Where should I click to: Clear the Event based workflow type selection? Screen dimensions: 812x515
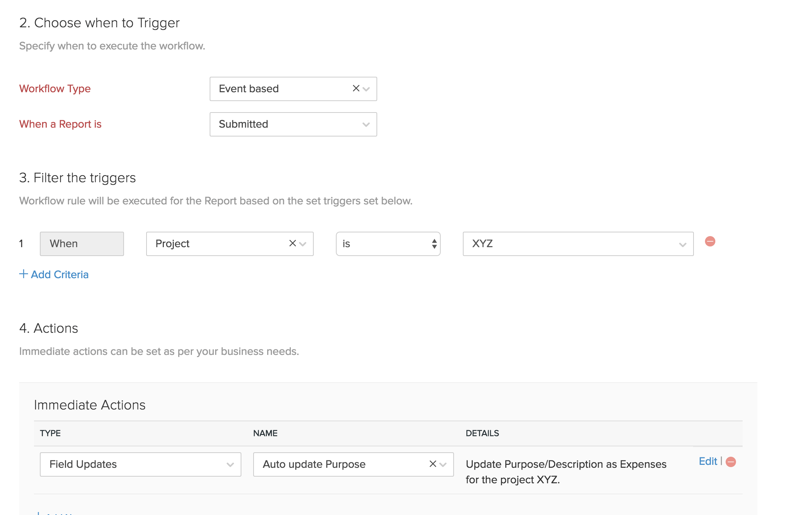tap(356, 89)
